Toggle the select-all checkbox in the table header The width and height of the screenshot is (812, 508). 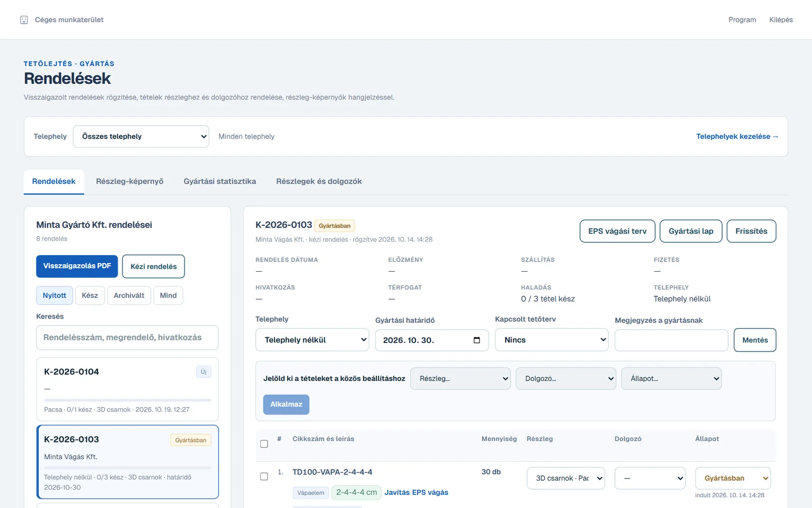click(264, 444)
